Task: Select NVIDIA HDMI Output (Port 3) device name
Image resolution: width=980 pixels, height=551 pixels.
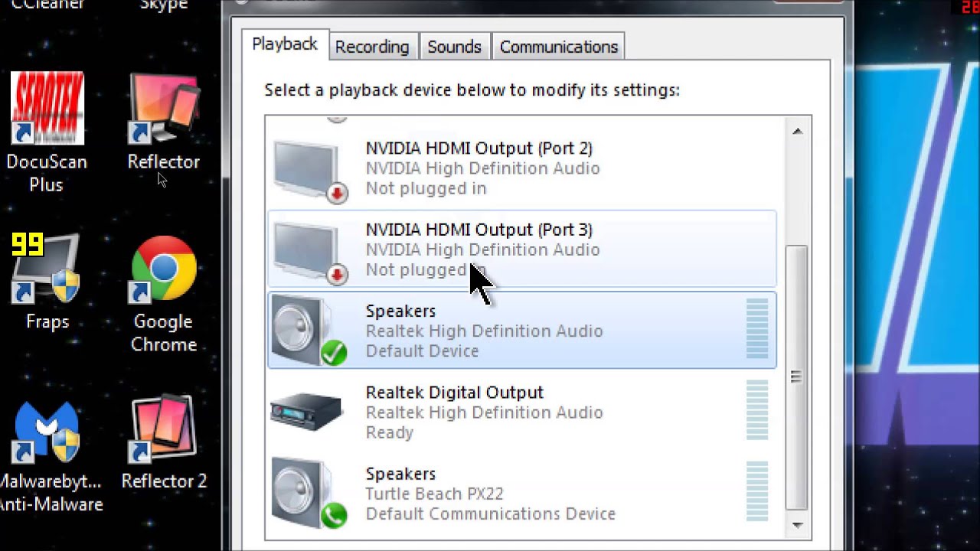Action: click(479, 230)
